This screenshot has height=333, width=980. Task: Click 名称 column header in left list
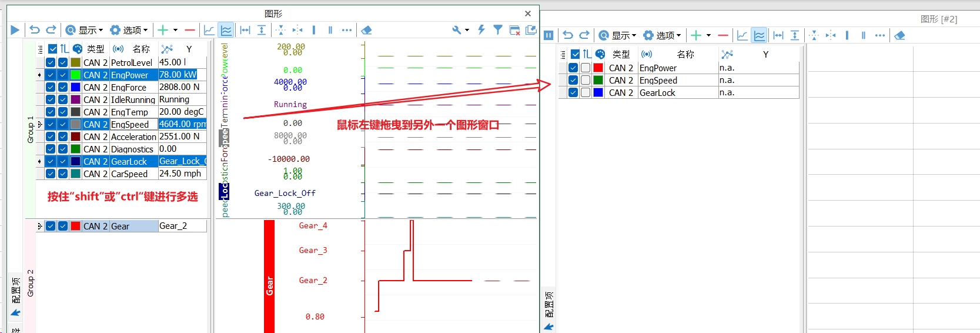pyautogui.click(x=141, y=49)
